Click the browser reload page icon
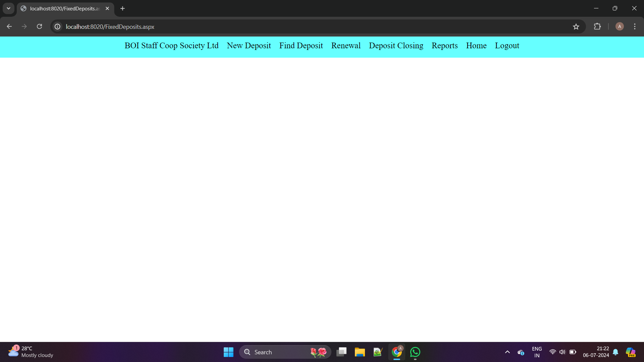644x362 pixels. click(x=39, y=26)
